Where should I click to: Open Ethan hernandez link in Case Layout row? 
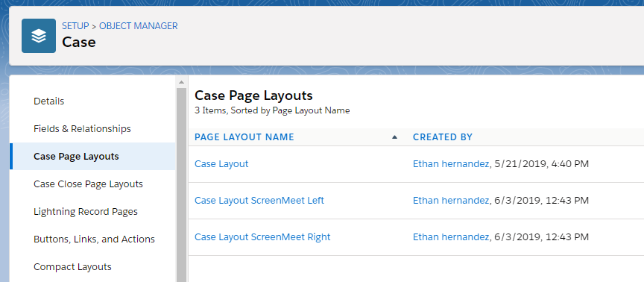point(451,163)
